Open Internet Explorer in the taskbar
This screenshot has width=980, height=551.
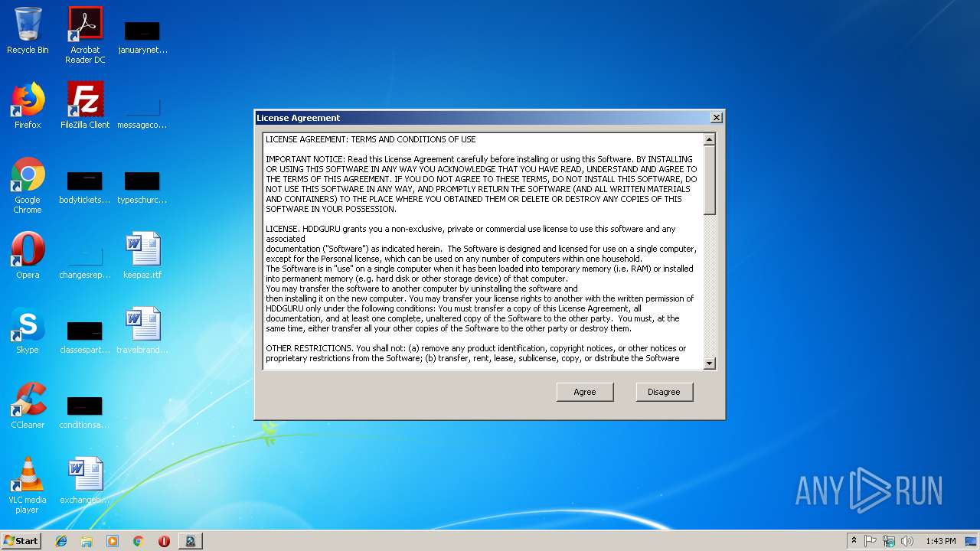(61, 541)
